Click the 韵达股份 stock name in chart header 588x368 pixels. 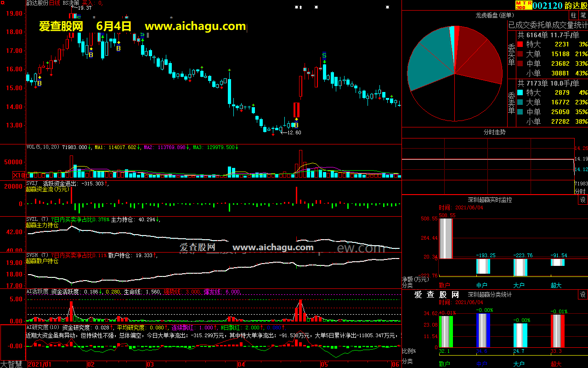point(37,3)
